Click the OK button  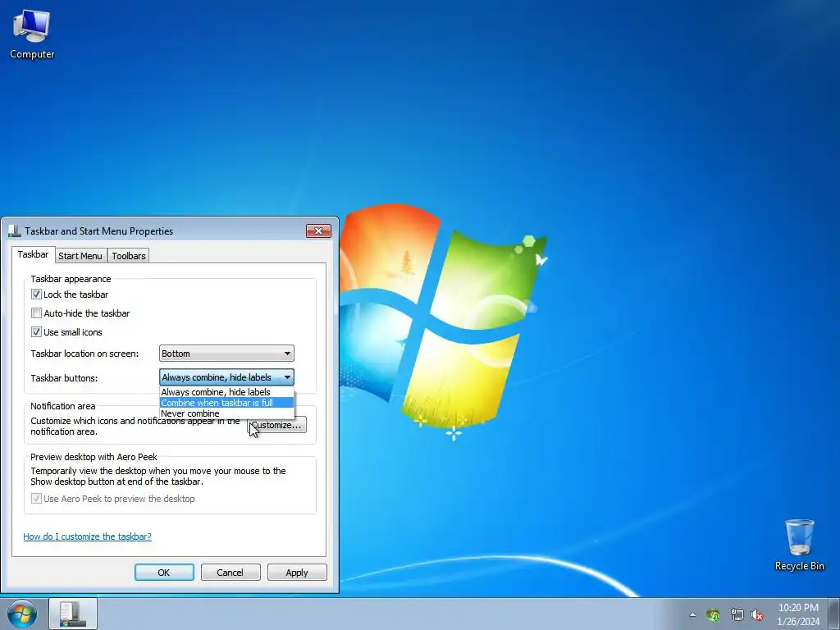pos(164,572)
